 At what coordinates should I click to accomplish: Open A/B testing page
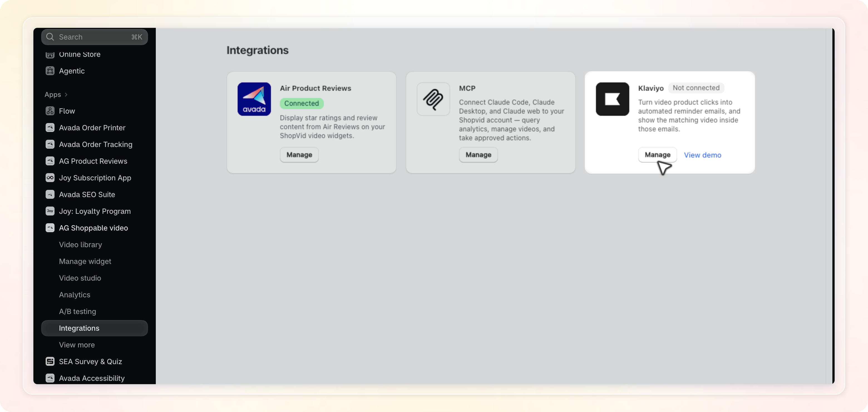78,311
